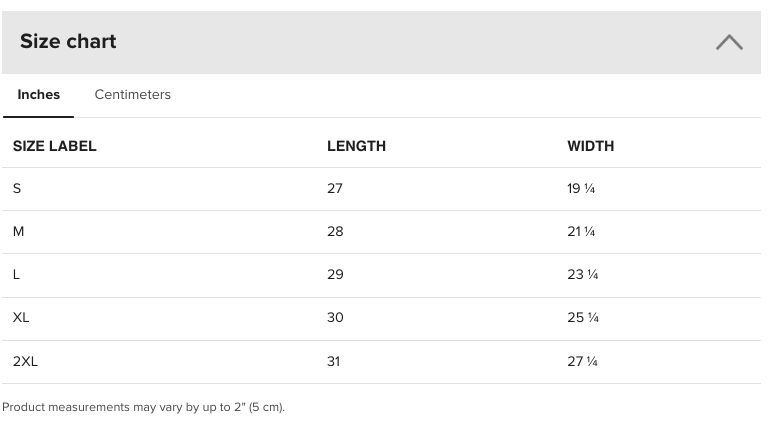Select the M size label cell
This screenshot has width=771, height=438.
19,232
